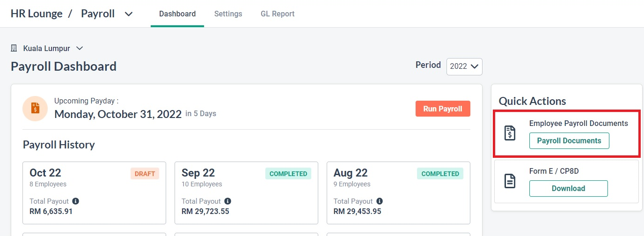Click the DRAFT status badge
Image resolution: width=644 pixels, height=236 pixels.
tap(145, 174)
